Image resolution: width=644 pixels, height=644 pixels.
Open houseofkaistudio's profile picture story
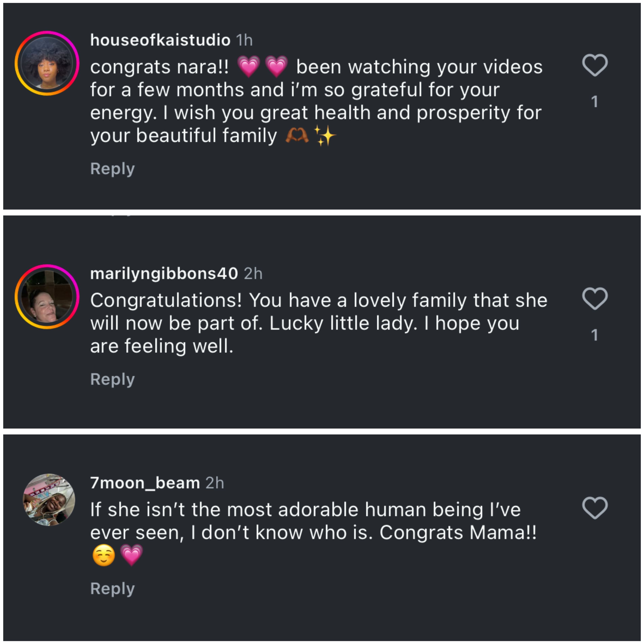47,63
